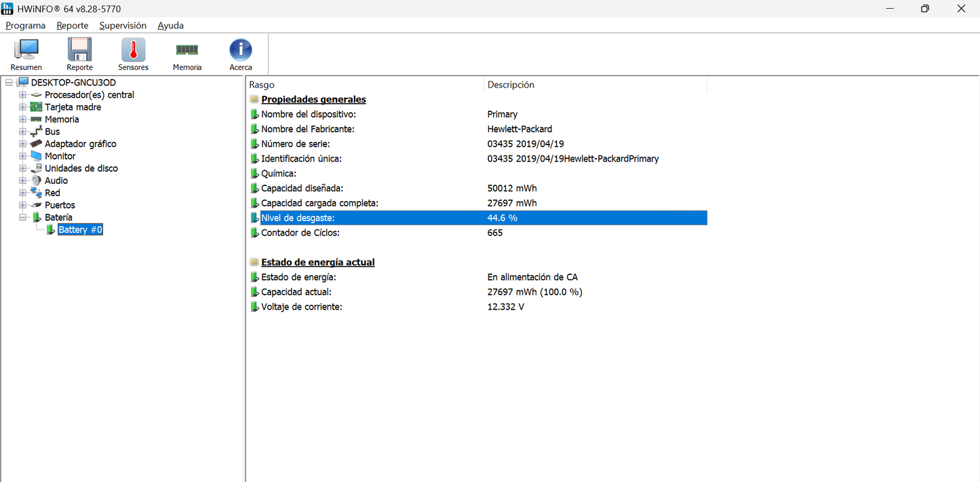Expand the Bus tree node
The width and height of the screenshot is (980, 482).
pyautogui.click(x=22, y=132)
